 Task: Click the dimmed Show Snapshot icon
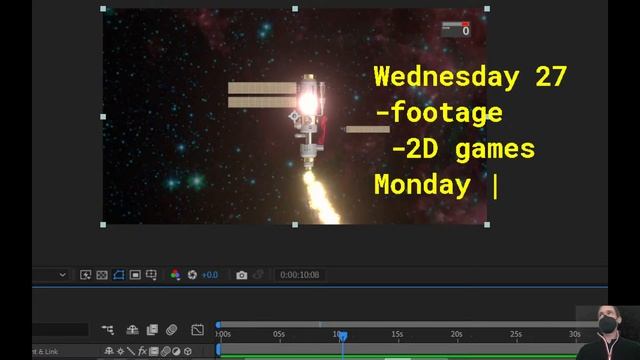pos(258,275)
